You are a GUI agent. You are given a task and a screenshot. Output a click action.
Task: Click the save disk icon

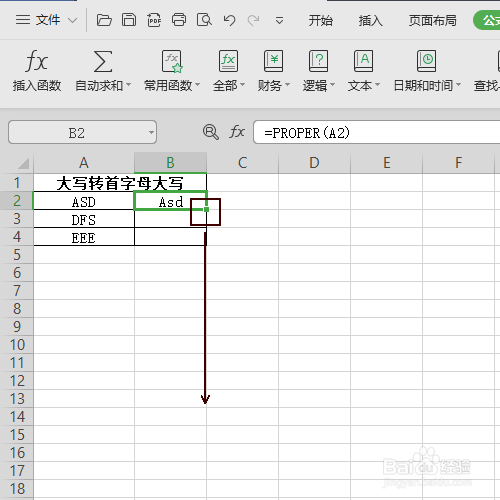click(x=129, y=20)
